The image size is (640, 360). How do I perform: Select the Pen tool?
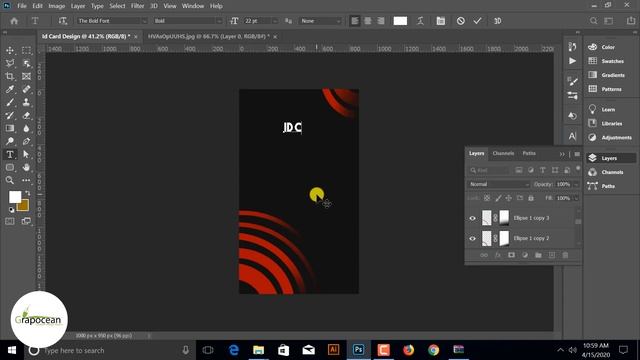tap(26, 142)
